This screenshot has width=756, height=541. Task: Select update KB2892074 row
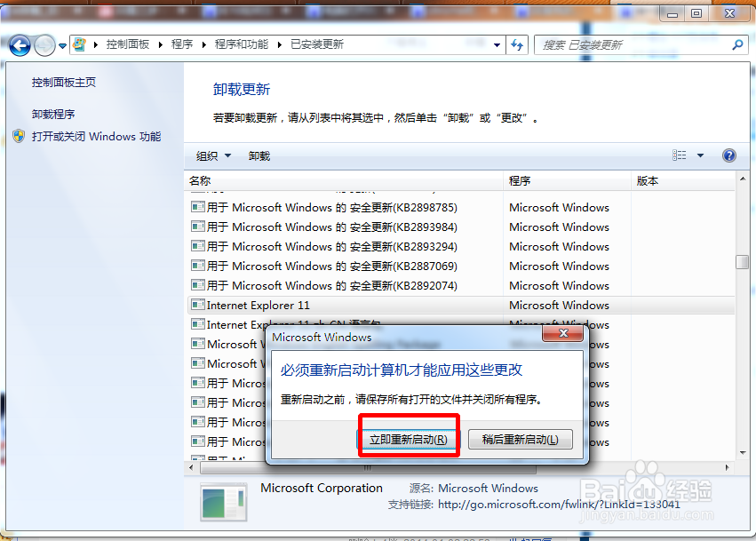point(460,285)
